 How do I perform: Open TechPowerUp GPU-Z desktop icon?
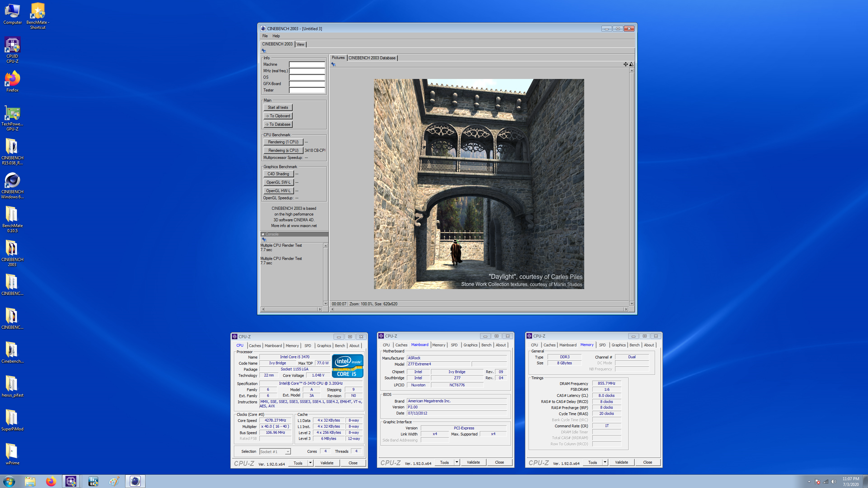coord(13,118)
